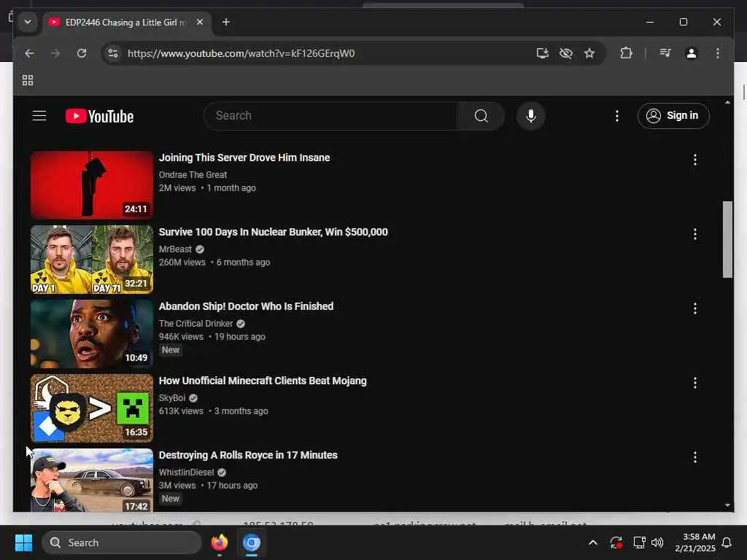The height and width of the screenshot is (560, 747).
Task: Click the sync status icon in system tray
Action: tap(616, 542)
